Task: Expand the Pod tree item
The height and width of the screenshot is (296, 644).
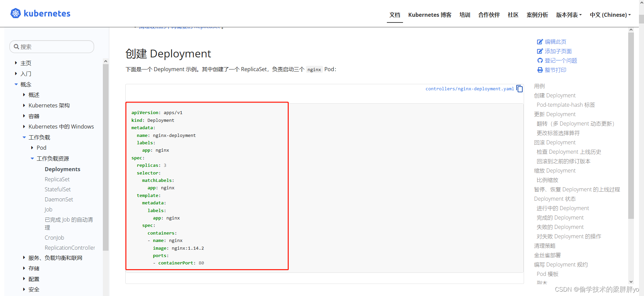Action: 32,148
